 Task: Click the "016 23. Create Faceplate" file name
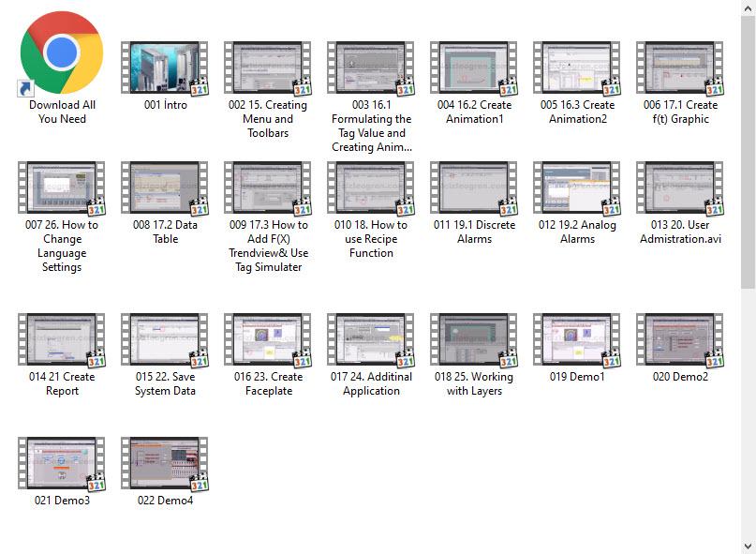(x=269, y=383)
